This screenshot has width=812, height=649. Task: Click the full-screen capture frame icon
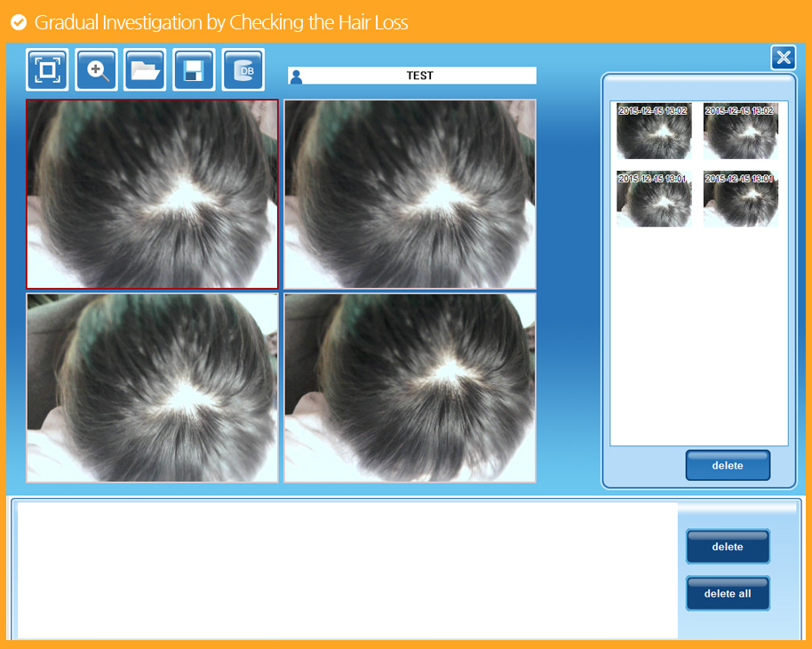coord(47,70)
